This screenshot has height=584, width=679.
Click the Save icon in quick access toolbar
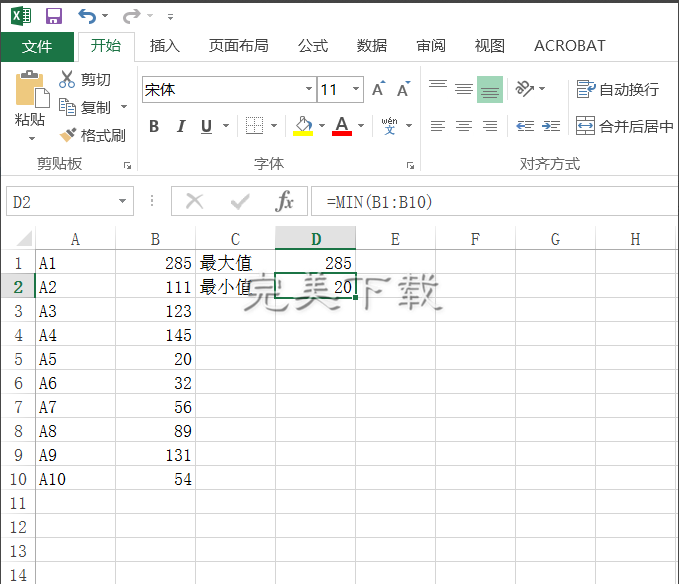click(x=54, y=16)
